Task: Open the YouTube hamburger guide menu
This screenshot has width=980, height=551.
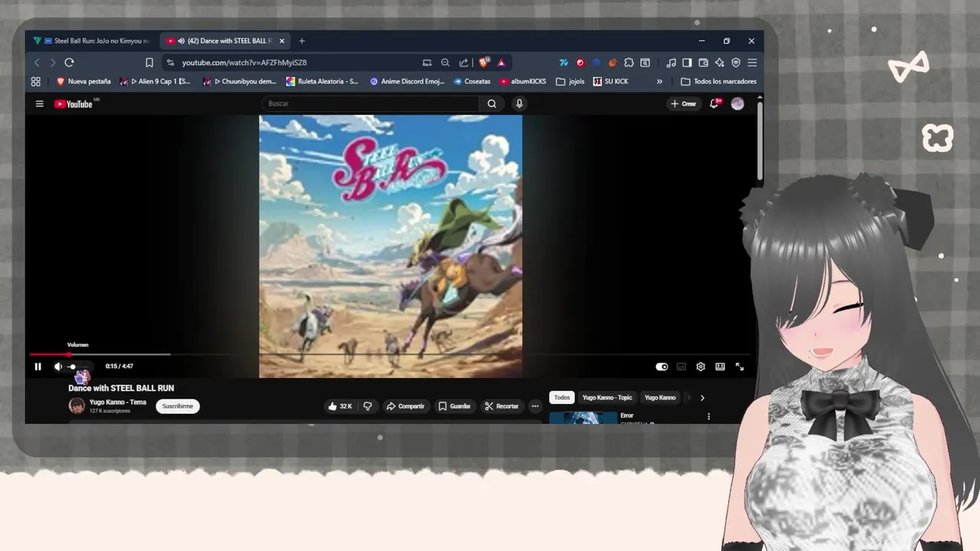Action: pyautogui.click(x=39, y=104)
